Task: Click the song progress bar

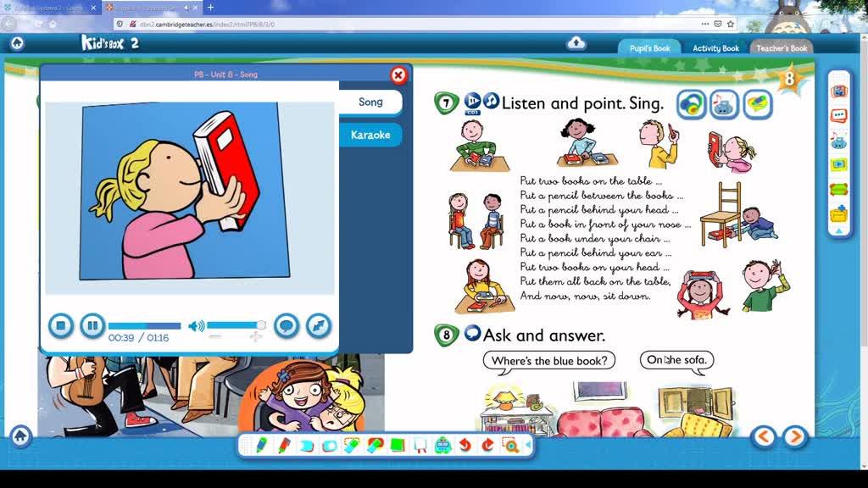Action: pyautogui.click(x=144, y=326)
